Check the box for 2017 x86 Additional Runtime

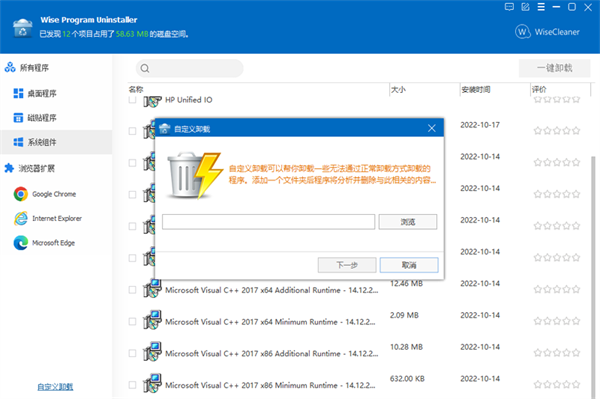132,353
